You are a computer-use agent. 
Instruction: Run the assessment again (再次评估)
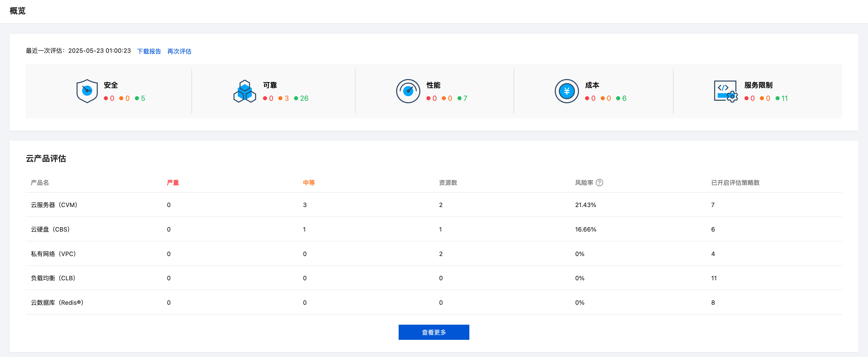(x=179, y=51)
